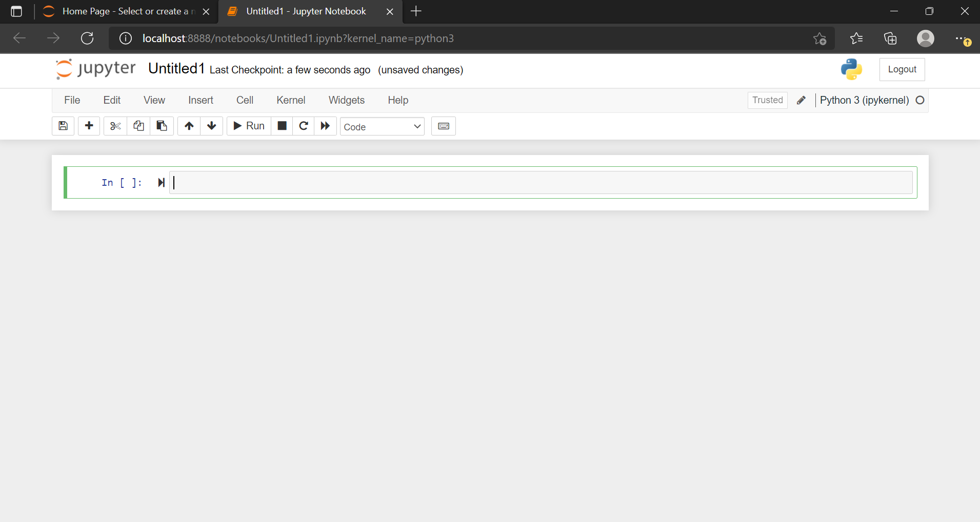980x522 pixels.
Task: View site information icon in address bar
Action: point(126,38)
